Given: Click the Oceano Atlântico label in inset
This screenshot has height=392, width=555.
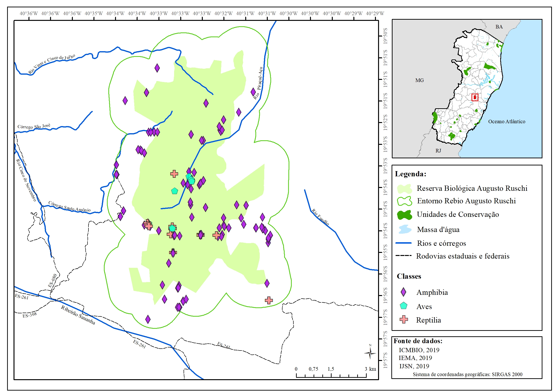Looking at the screenshot, I should click(x=506, y=122).
